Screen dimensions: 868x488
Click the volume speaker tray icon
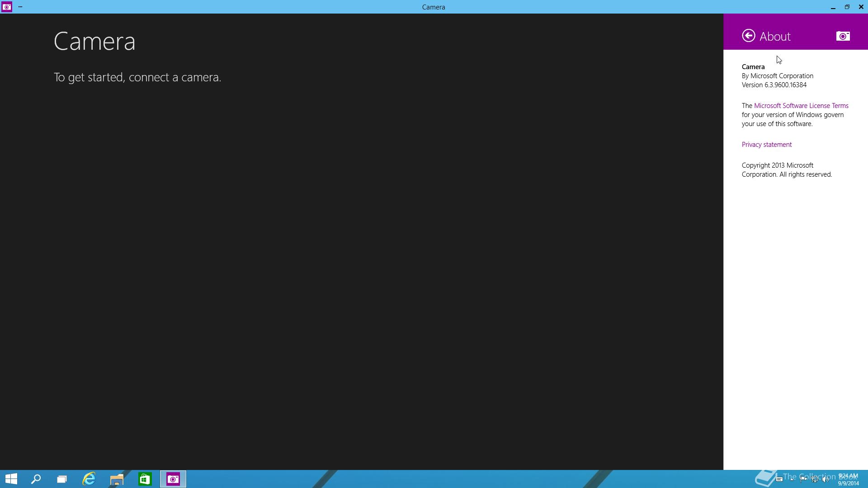tap(826, 479)
